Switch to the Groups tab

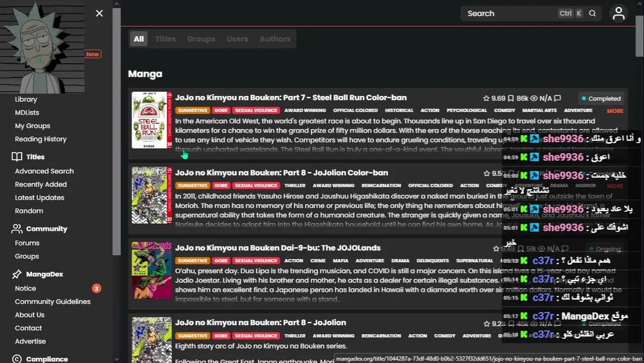coord(201,39)
